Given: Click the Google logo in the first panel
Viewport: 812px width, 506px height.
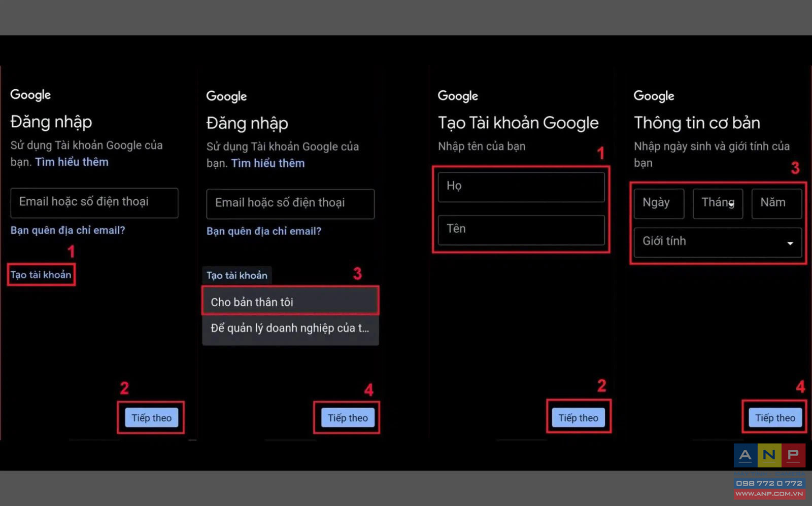Looking at the screenshot, I should click(x=30, y=95).
